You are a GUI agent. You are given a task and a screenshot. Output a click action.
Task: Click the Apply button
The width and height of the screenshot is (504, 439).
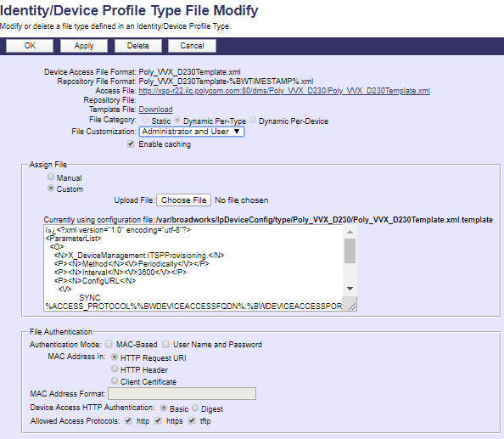point(84,46)
